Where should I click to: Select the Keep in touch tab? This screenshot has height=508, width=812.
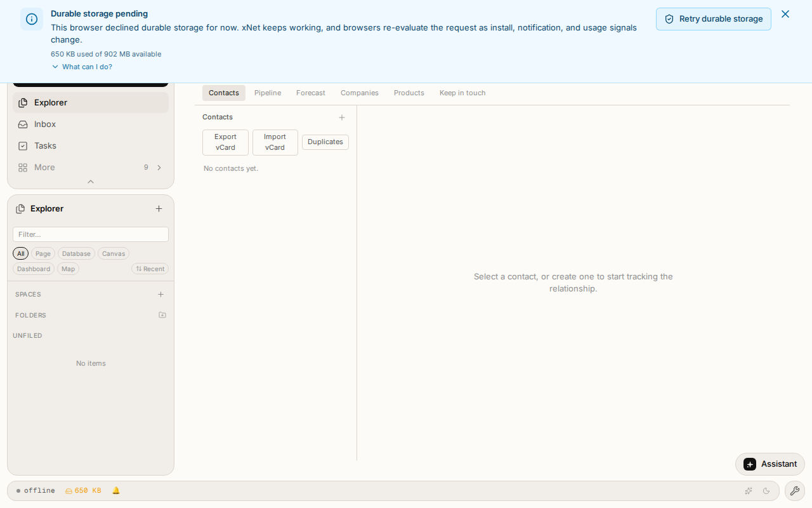(x=462, y=93)
